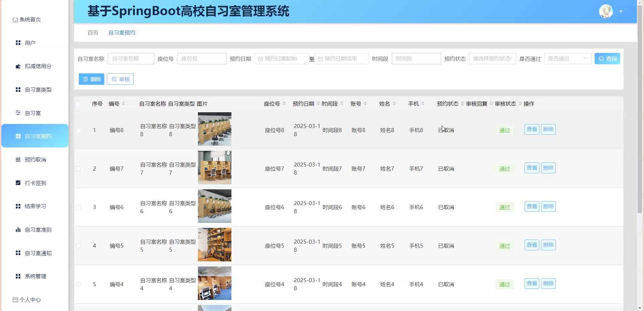Click the study room list sidebar icon
Image resolution: width=644 pixels, height=311 pixels.
click(18, 113)
